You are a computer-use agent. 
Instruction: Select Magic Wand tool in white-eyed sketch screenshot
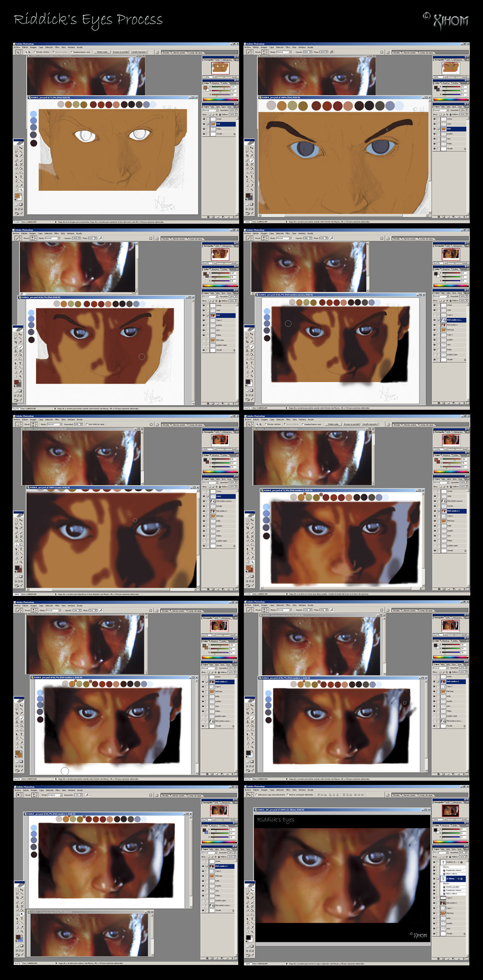pos(22,152)
